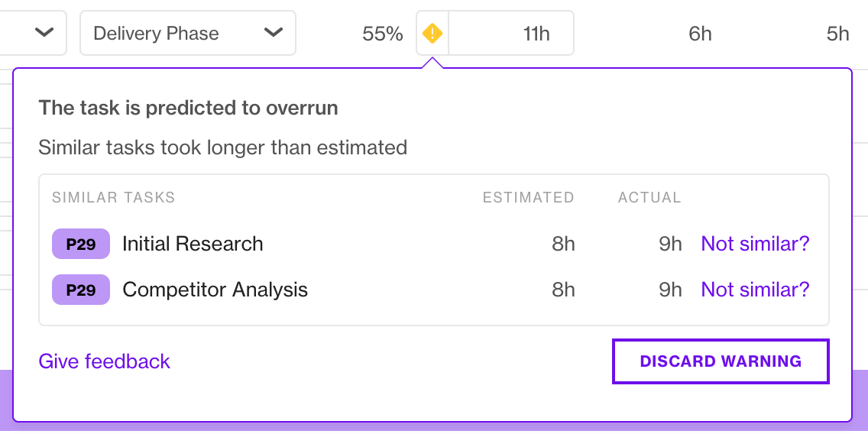Image resolution: width=868 pixels, height=434 pixels.
Task: Mark Initial Research as Not similar
Action: tap(755, 244)
